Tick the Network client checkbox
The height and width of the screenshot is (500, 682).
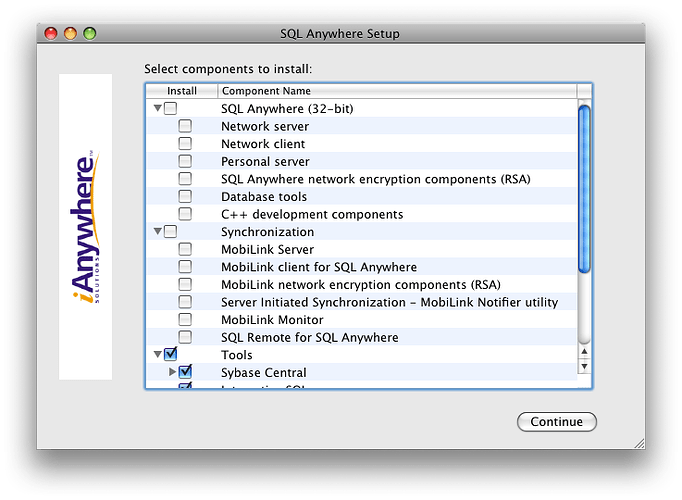tap(185, 143)
